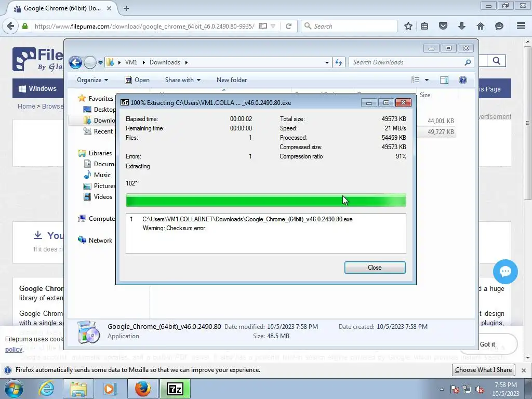Click Got it on cookie notice

487,344
